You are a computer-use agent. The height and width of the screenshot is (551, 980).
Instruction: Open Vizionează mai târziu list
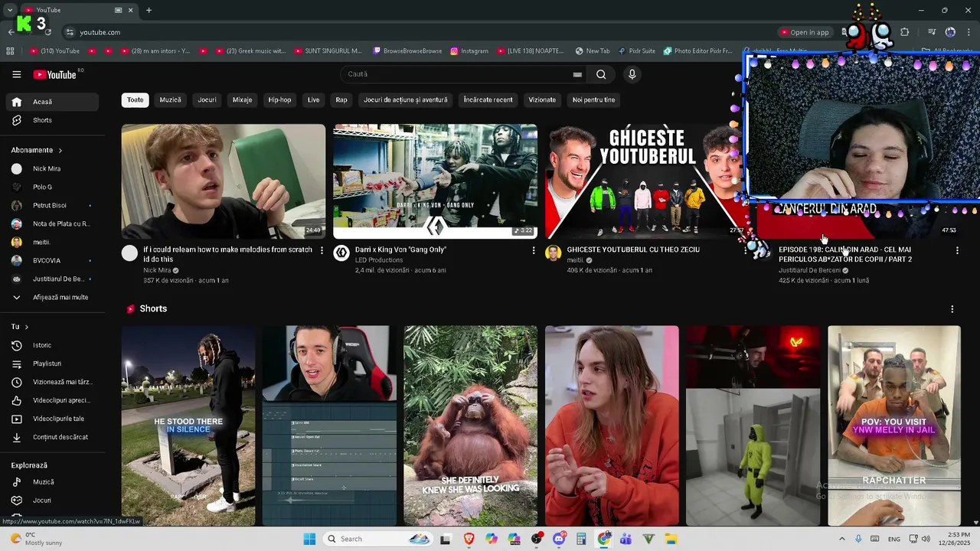(x=52, y=382)
